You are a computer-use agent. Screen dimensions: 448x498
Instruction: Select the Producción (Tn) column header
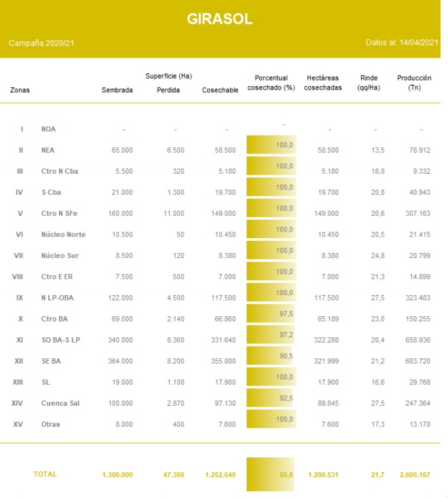click(414, 83)
